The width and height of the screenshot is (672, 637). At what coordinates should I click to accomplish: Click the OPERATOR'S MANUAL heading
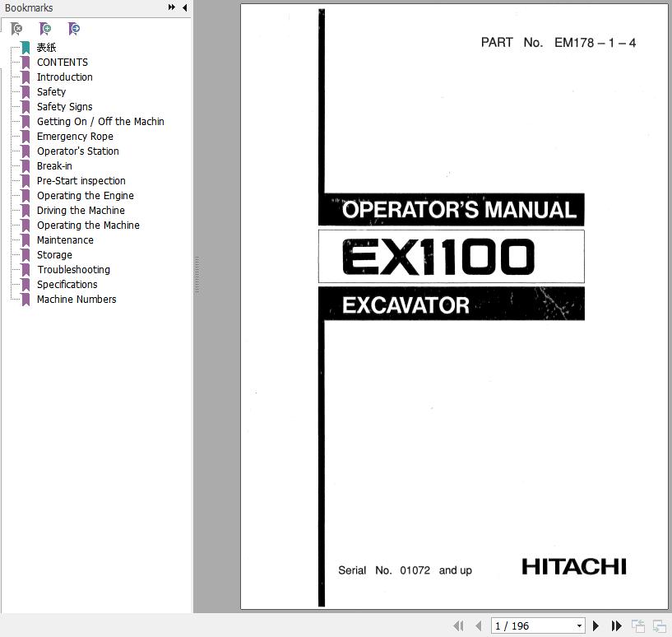(459, 210)
